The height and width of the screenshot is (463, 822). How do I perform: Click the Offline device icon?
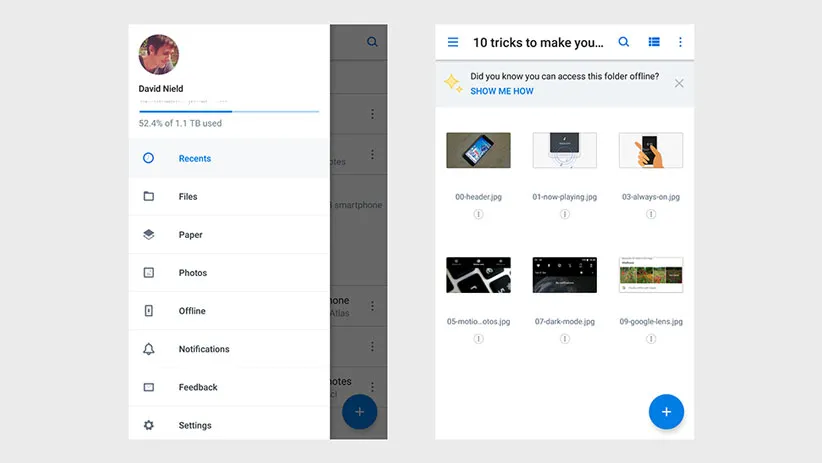[x=149, y=311]
